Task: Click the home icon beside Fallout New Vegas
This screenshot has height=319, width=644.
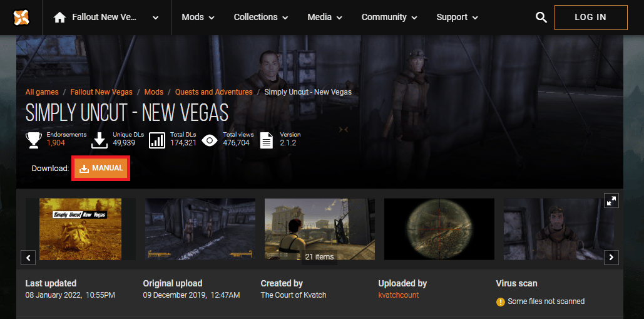Action: (60, 18)
